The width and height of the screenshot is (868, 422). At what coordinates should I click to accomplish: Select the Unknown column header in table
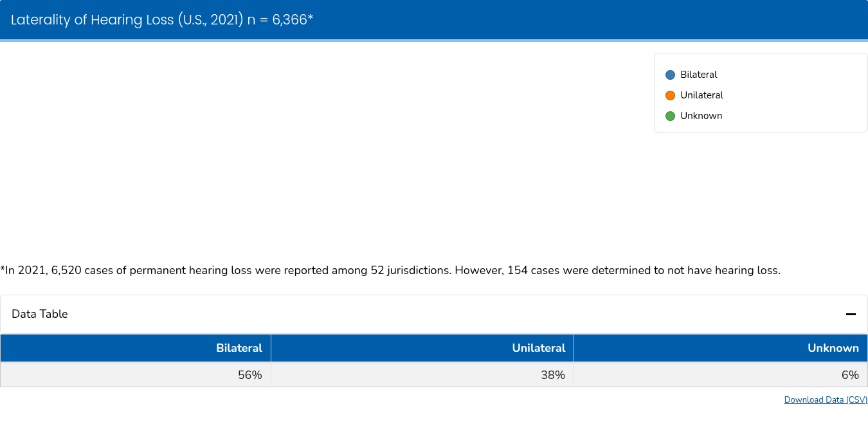tap(833, 348)
